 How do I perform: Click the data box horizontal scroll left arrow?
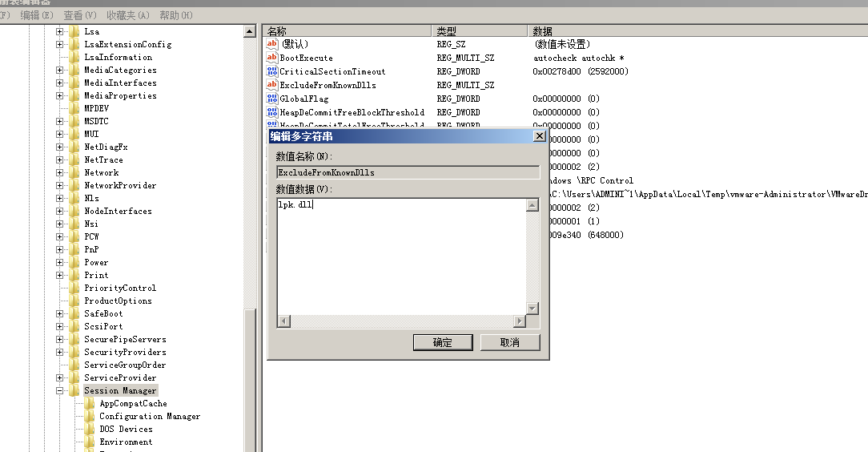click(284, 321)
